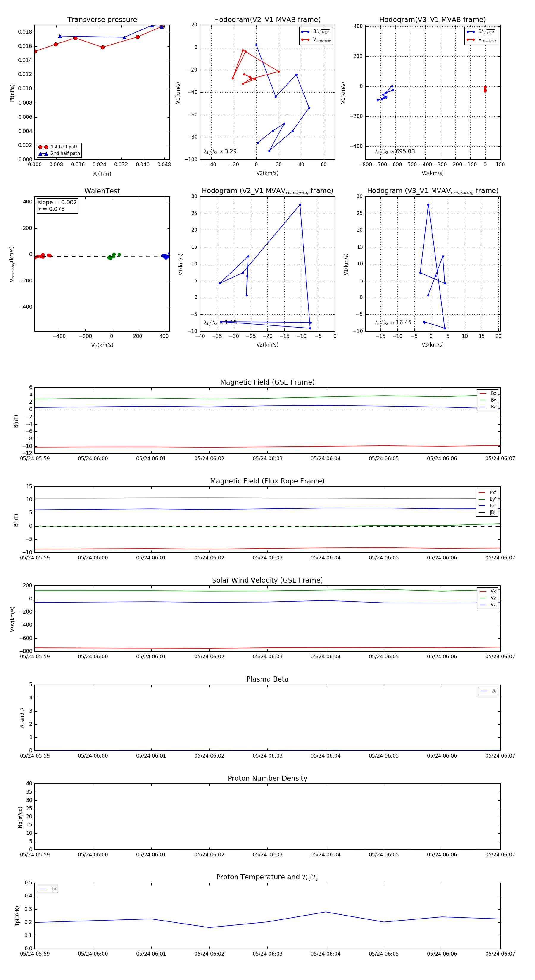Click the 'Proton Temperature and Te/Tp' title
The height and width of the screenshot is (980, 535).
click(x=267, y=877)
